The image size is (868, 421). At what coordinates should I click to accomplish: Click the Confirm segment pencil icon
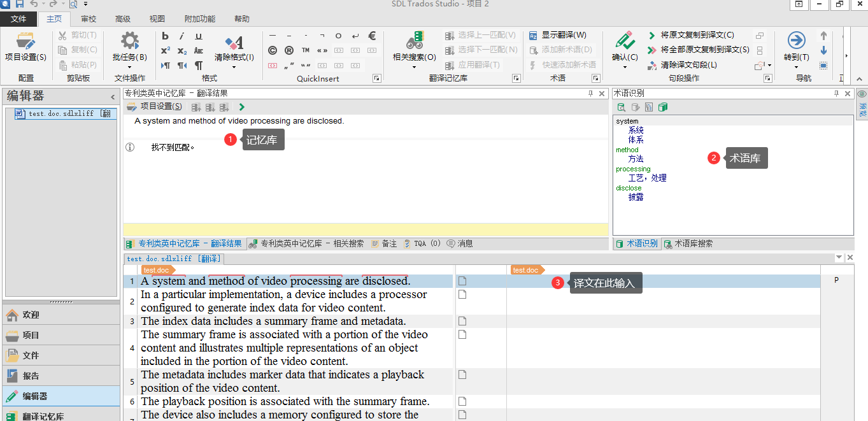coord(625,42)
